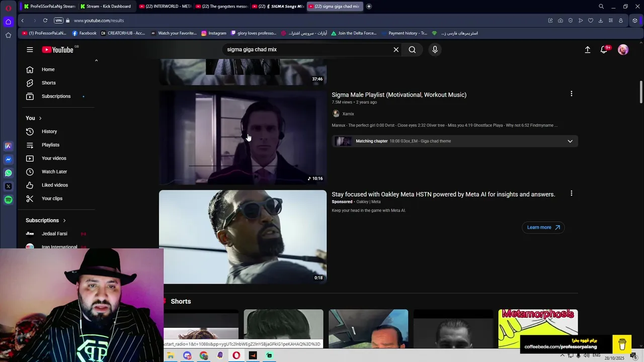Expand the Matching chapter dropdown arrow
The width and height of the screenshot is (644, 362).
click(570, 141)
